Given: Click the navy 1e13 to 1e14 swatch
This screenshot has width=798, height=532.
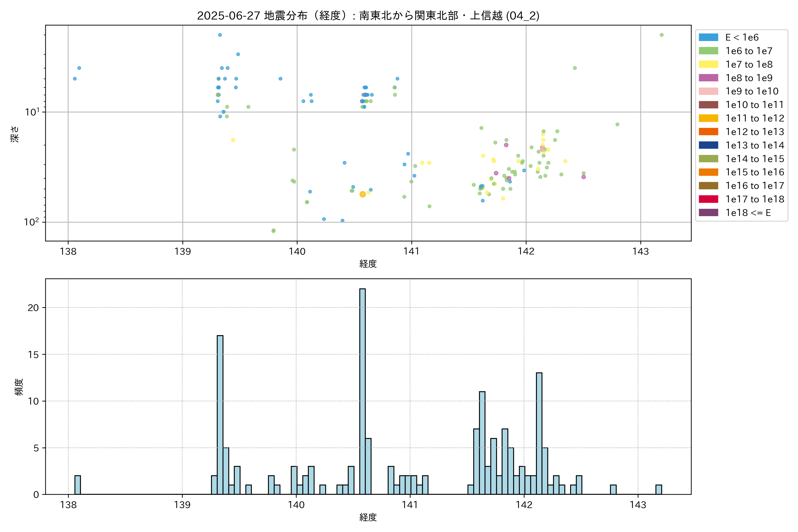Looking at the screenshot, I should pos(708,145).
